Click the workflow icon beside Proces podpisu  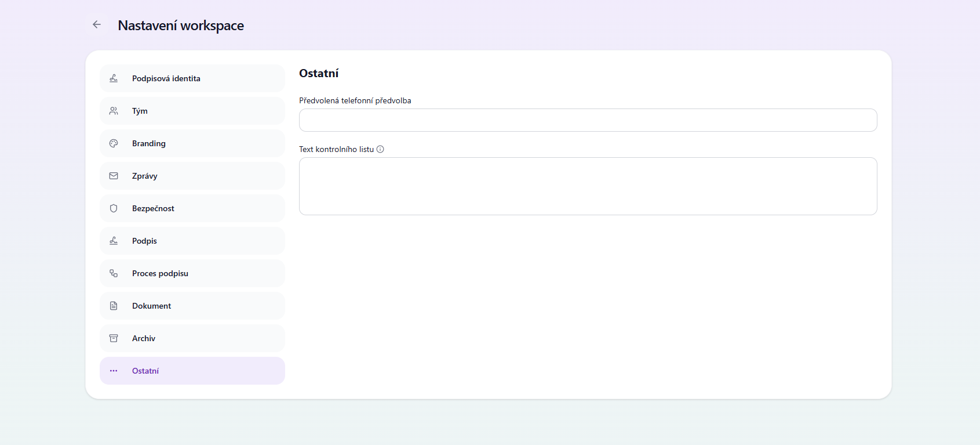tap(114, 273)
